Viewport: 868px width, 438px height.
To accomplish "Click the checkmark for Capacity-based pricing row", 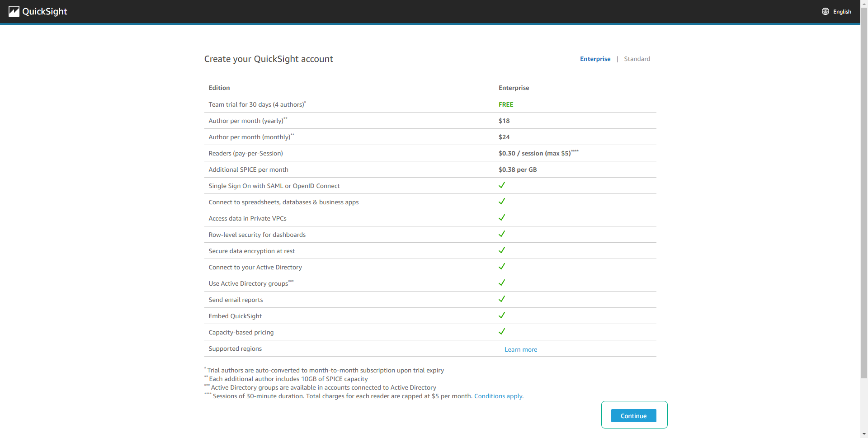I will (x=502, y=331).
